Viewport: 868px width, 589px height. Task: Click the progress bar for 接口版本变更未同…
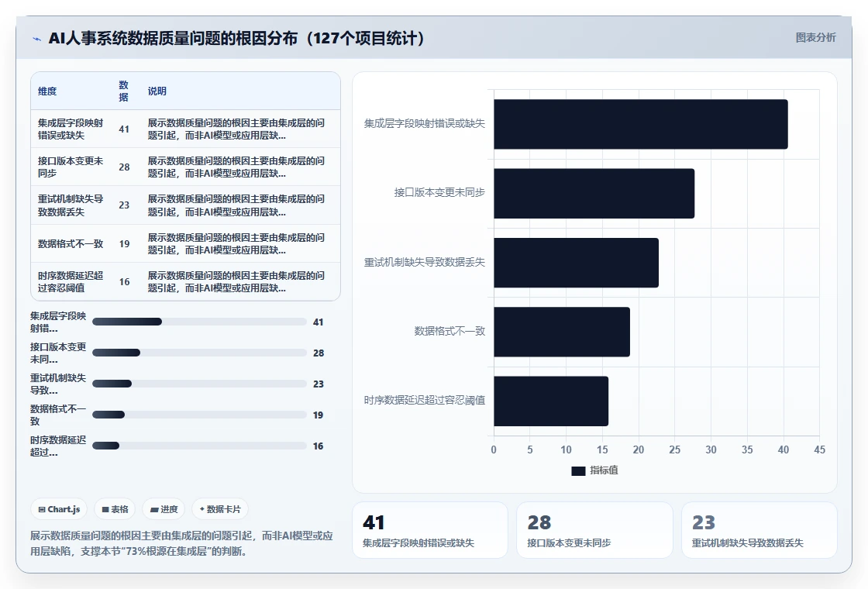pyautogui.click(x=199, y=353)
